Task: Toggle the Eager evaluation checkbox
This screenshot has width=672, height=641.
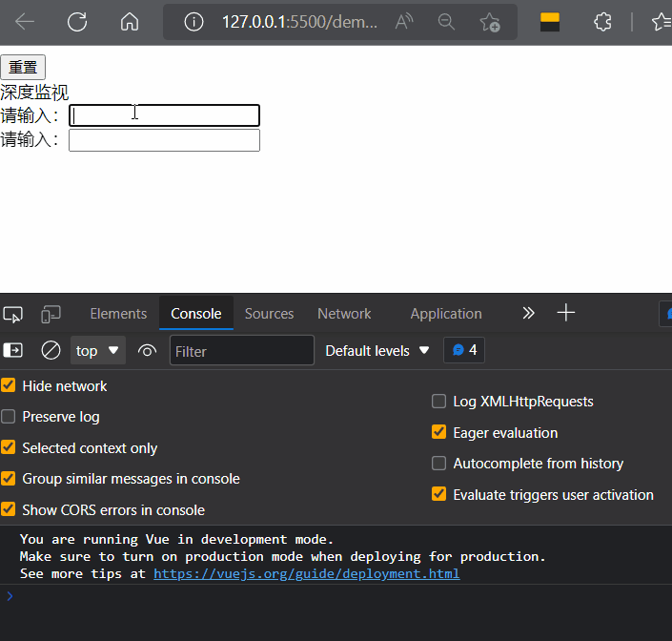Action: 438,432
